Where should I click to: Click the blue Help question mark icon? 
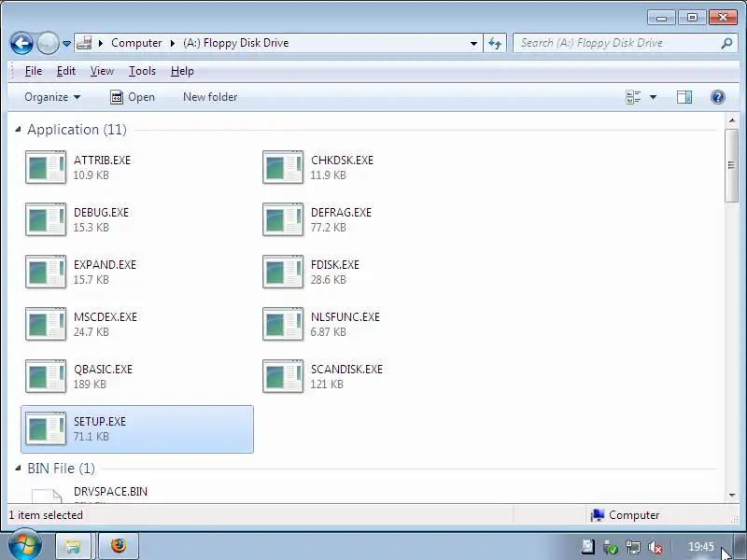[717, 97]
